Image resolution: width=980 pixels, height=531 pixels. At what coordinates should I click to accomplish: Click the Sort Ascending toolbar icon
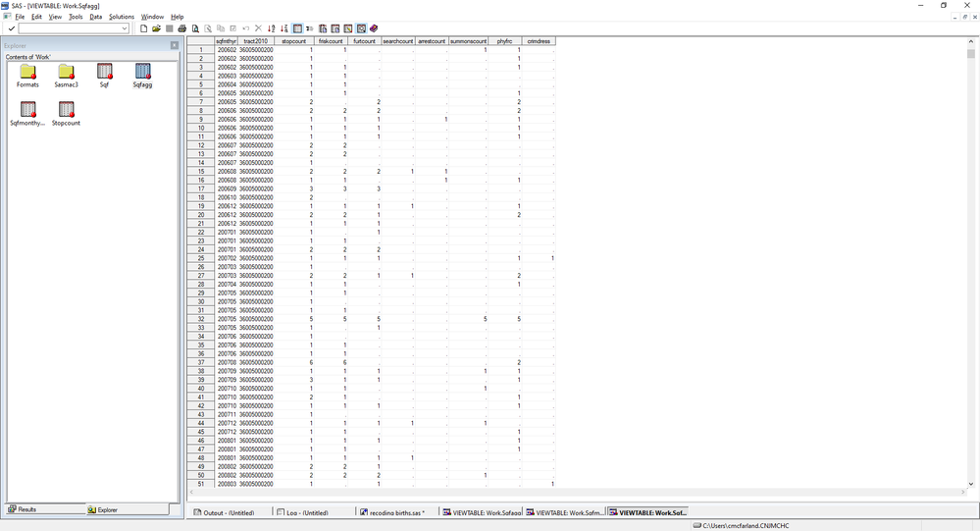coord(272,28)
